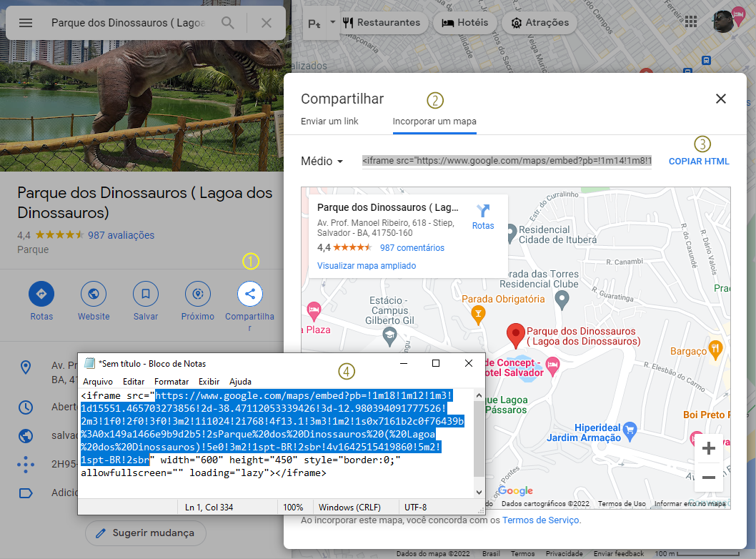
Task: Click the add label tag icon
Action: pyautogui.click(x=26, y=493)
